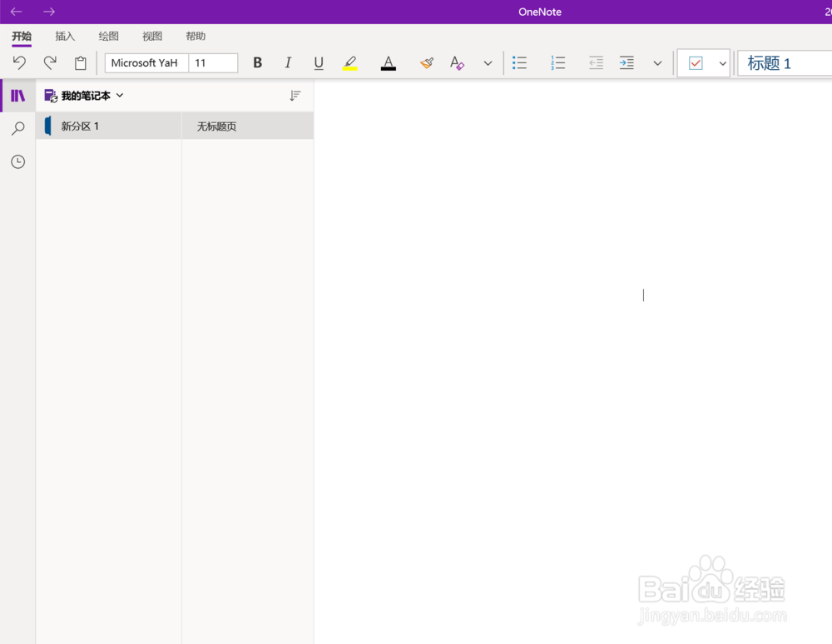Apply the 标题 1 style
The height and width of the screenshot is (644, 832).
coord(785,63)
